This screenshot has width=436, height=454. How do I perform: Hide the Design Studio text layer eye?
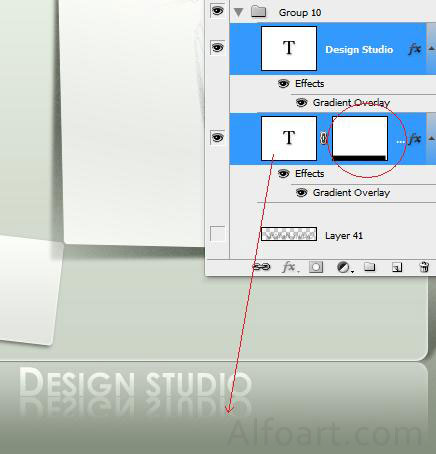[x=217, y=48]
